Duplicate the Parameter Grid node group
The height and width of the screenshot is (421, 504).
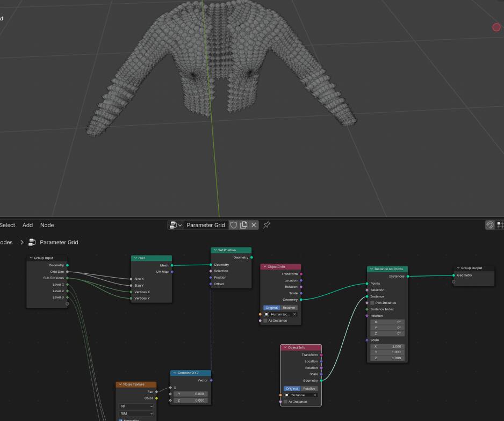(x=244, y=225)
